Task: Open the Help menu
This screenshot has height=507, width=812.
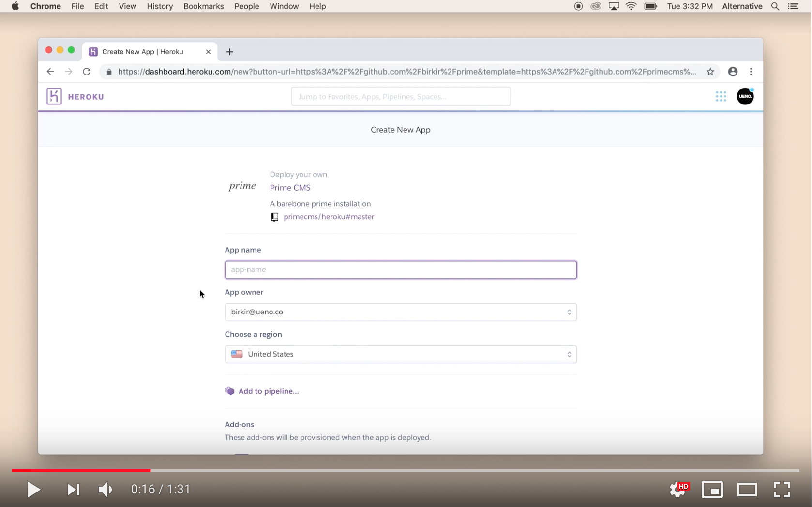Action: (x=317, y=6)
